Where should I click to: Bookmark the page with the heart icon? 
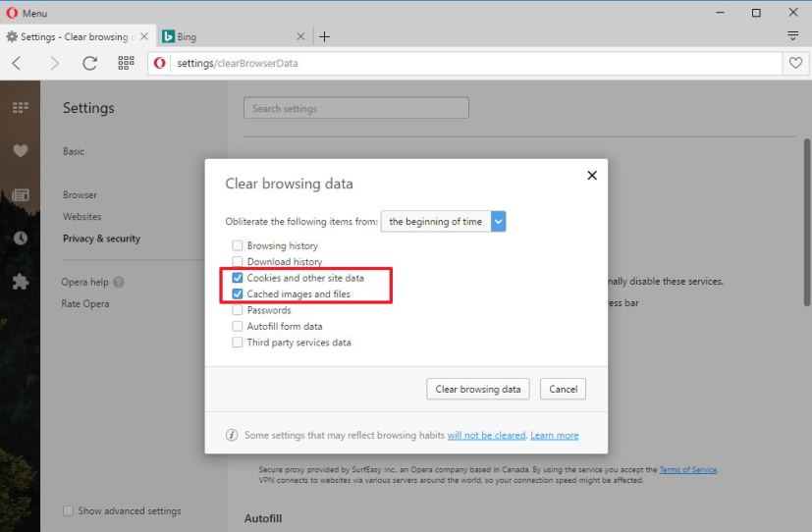[x=795, y=63]
